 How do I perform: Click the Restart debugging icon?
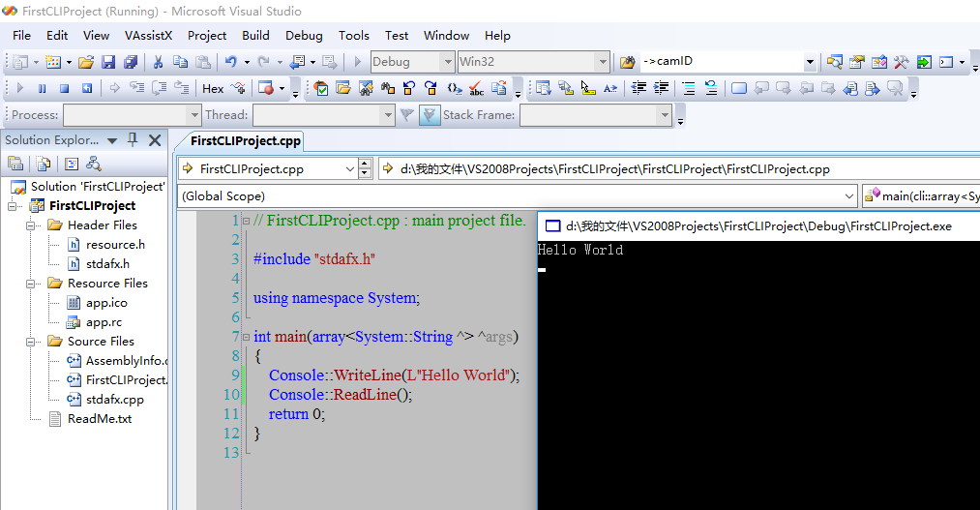(x=87, y=89)
